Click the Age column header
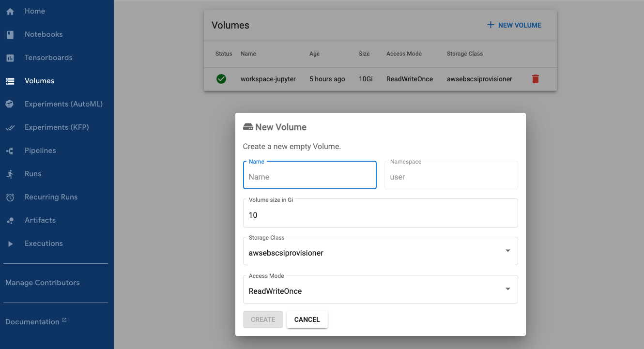Viewport: 644px width, 349px height. [315, 54]
